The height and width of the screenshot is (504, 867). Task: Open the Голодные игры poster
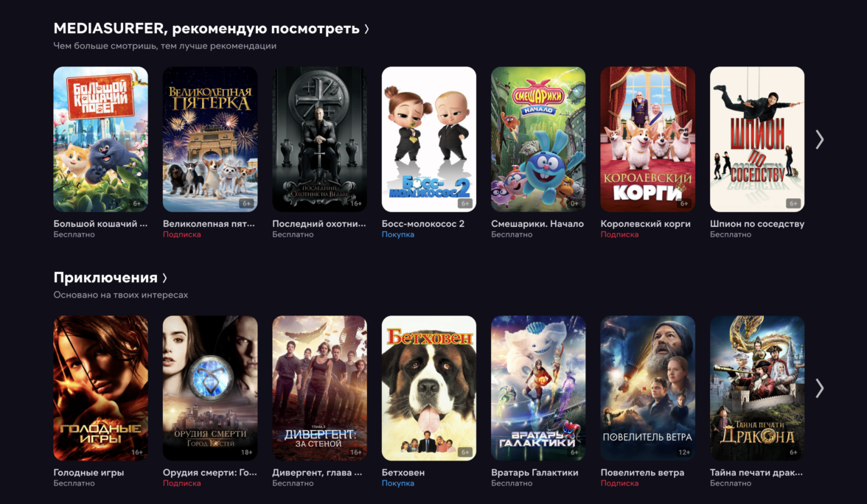coord(100,388)
